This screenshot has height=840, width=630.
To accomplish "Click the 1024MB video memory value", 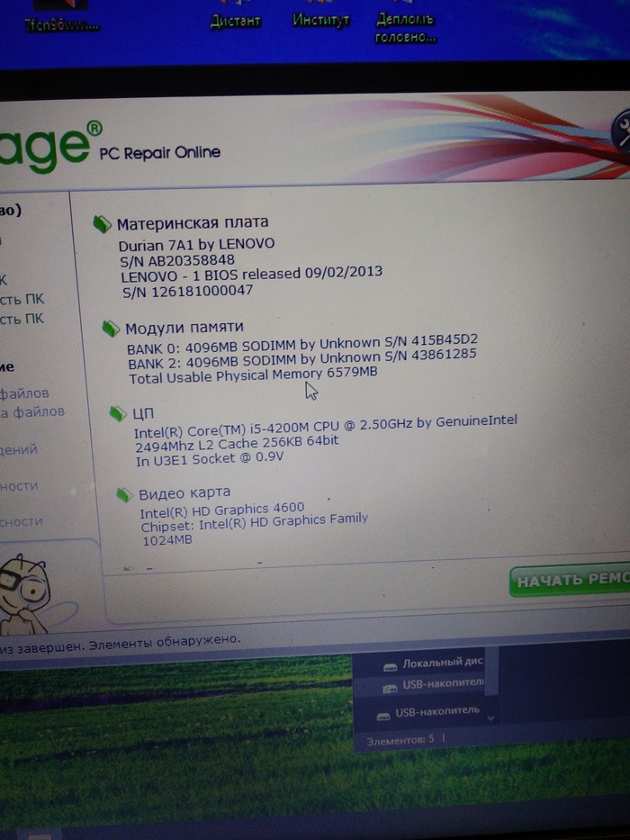I will pos(167,540).
